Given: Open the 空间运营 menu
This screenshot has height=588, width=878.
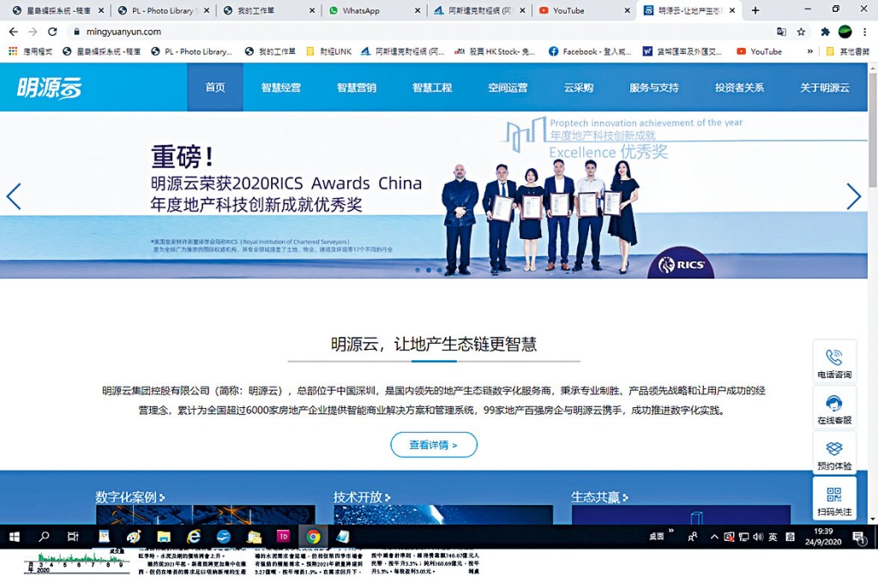Looking at the screenshot, I should [x=508, y=87].
